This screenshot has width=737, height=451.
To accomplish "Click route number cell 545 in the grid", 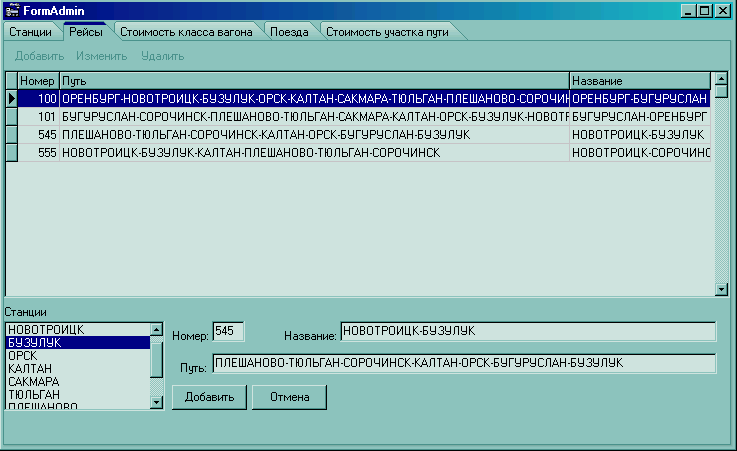I will (39, 134).
